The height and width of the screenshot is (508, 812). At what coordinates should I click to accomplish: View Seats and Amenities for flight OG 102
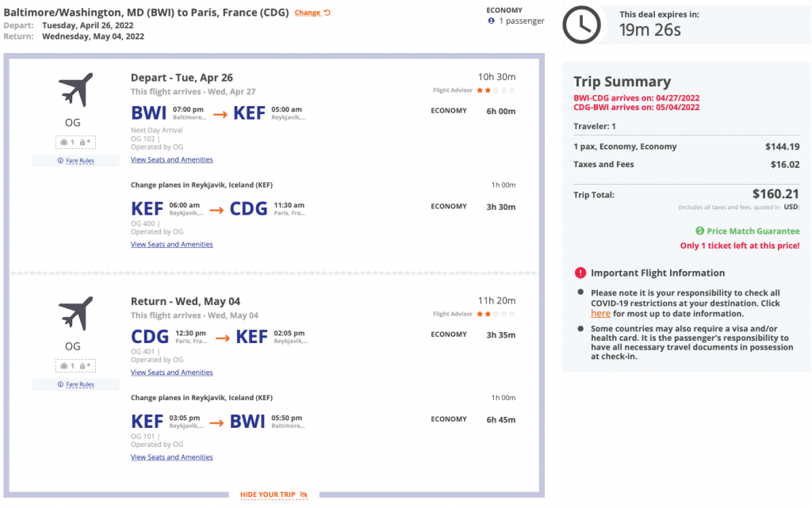tap(171, 159)
